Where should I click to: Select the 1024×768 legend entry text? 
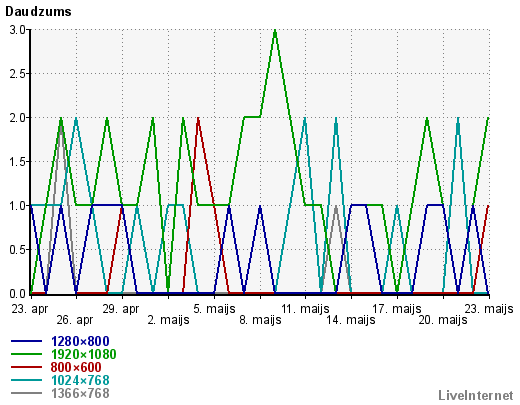[80, 380]
